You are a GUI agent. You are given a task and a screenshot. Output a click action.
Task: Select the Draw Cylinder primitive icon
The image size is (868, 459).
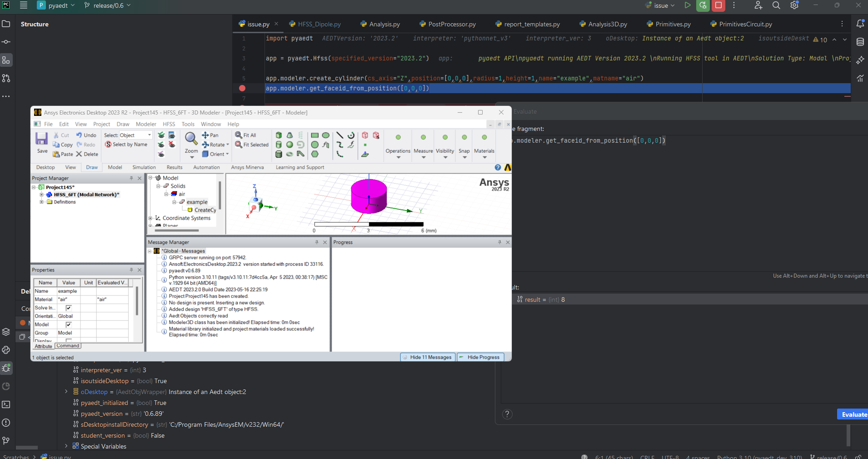(x=279, y=145)
